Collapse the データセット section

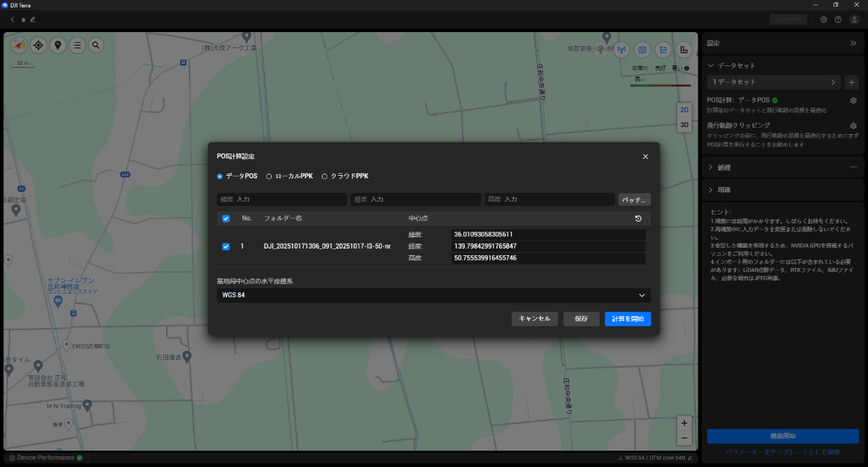(x=711, y=65)
